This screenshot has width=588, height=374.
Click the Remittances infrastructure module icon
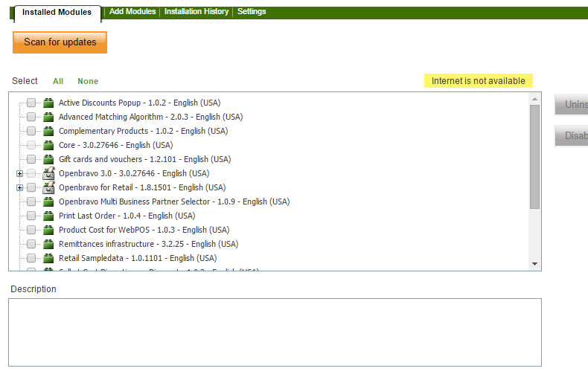(x=48, y=244)
